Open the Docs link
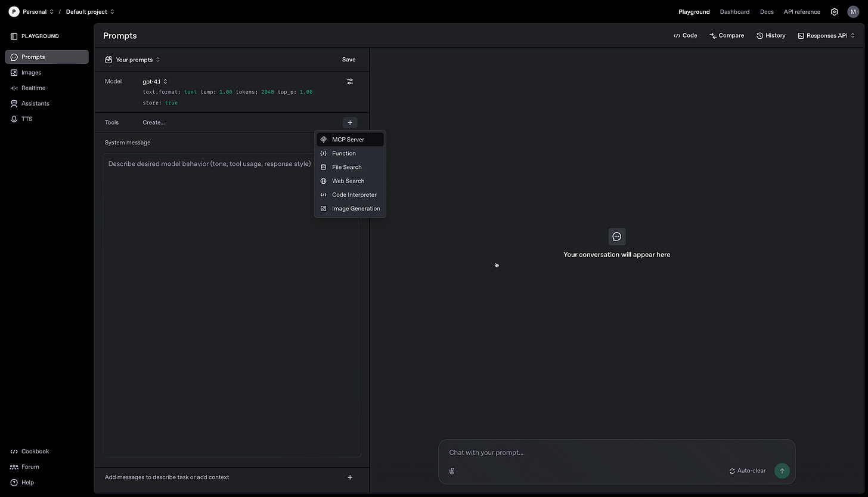The image size is (868, 497). (x=767, y=12)
